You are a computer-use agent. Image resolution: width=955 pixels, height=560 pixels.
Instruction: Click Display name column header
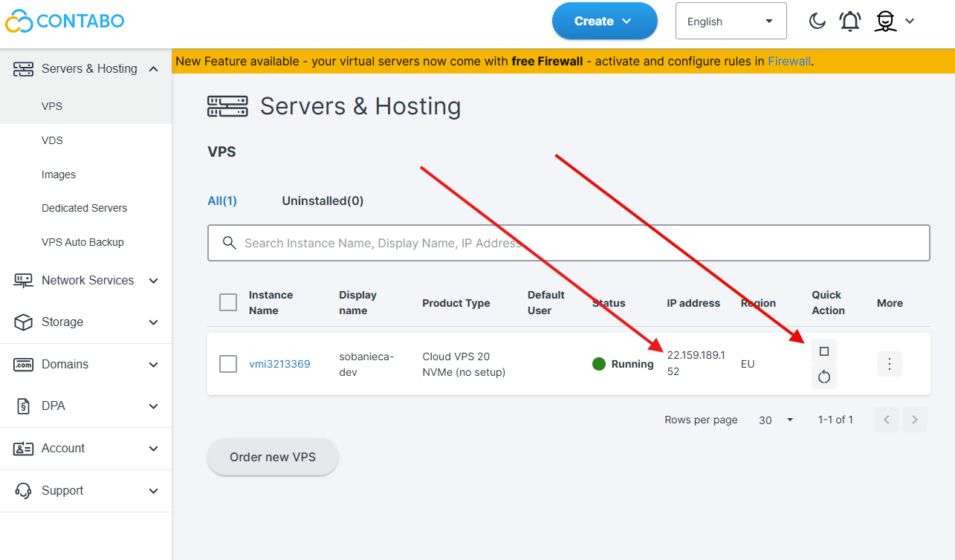(357, 302)
